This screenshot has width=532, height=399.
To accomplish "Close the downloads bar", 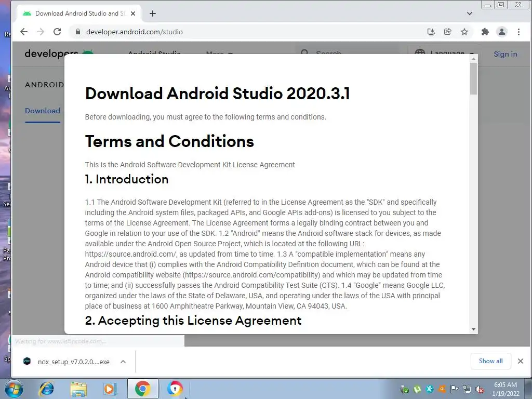I will (521, 361).
